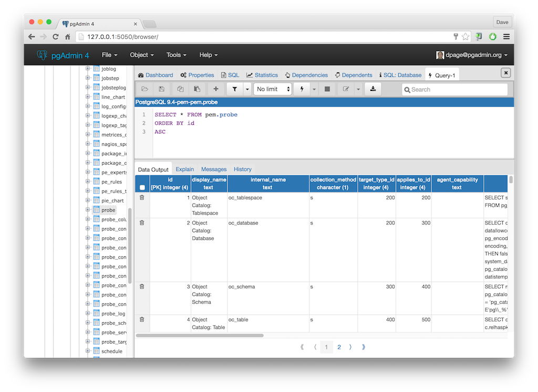The image size is (538, 392).
Task: Click the horizontal scrollbar of data grid
Action: click(x=200, y=336)
